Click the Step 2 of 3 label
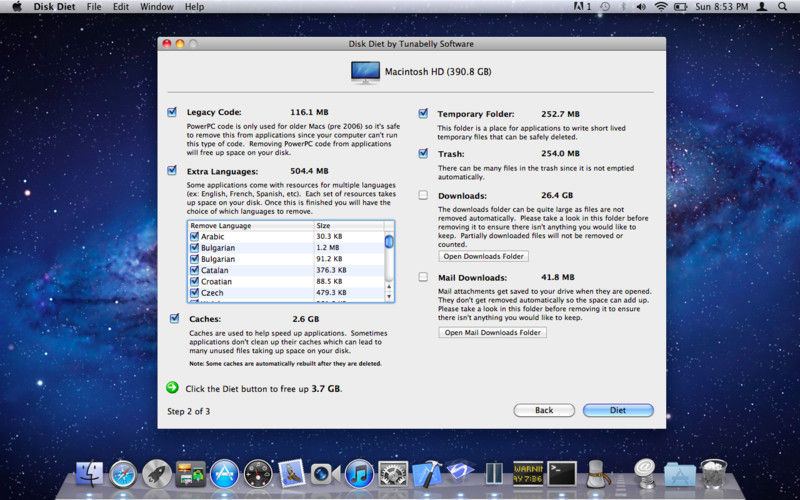The height and width of the screenshot is (500, 800). click(x=188, y=411)
